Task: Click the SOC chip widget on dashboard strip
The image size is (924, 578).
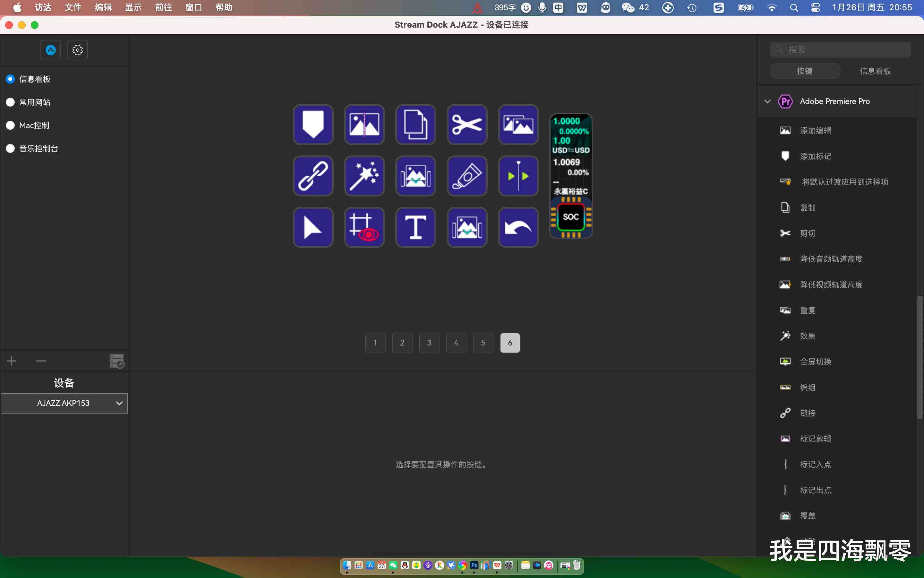Action: pos(571,217)
